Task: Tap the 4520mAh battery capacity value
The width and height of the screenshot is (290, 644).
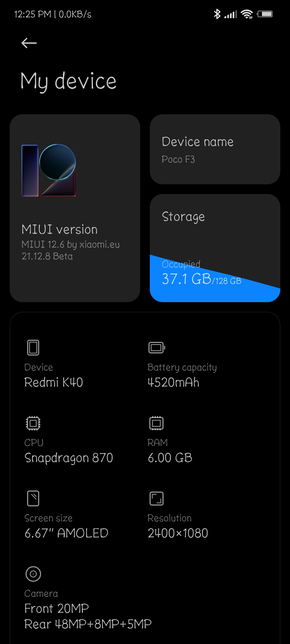Action: 173,382
